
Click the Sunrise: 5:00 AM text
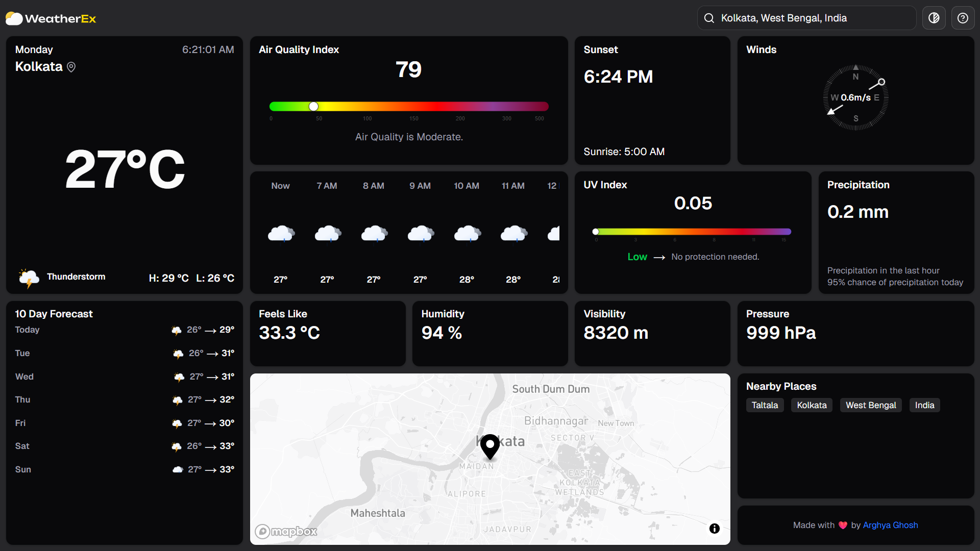click(x=624, y=152)
